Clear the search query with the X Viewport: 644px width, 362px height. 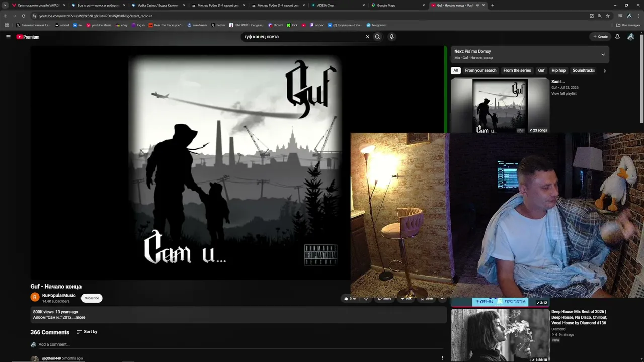point(367,37)
